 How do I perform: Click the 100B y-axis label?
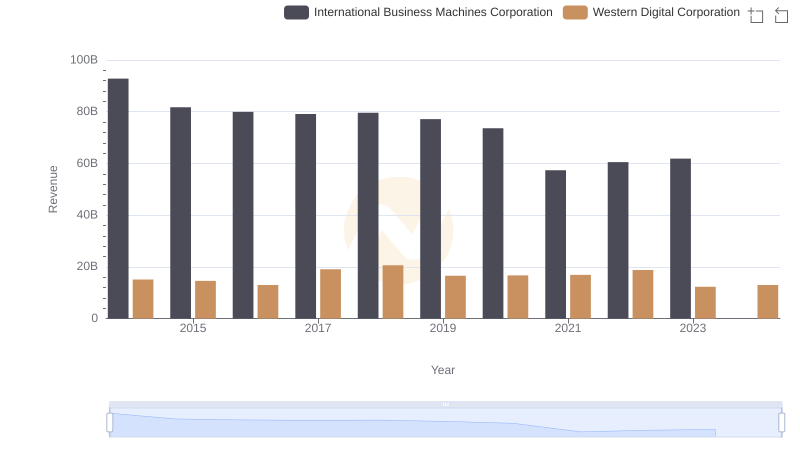point(84,60)
